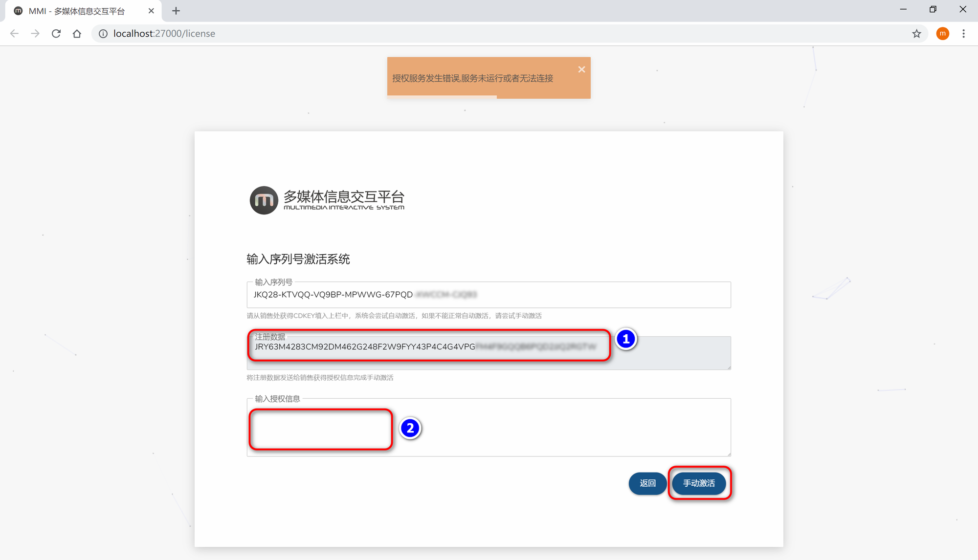Click the browser back arrow
The height and width of the screenshot is (560, 978).
click(x=14, y=34)
